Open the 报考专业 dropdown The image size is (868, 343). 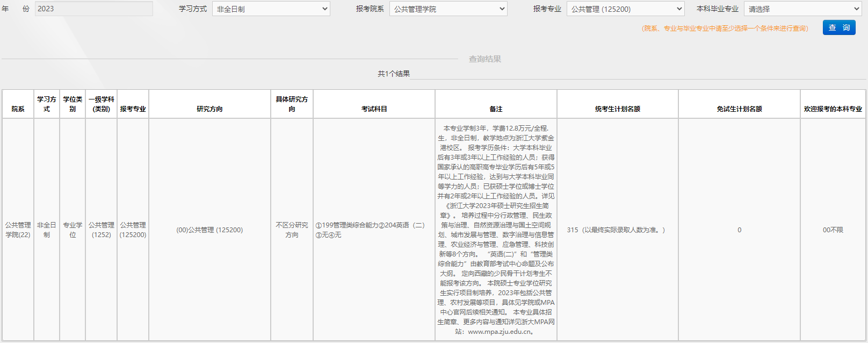[625, 9]
